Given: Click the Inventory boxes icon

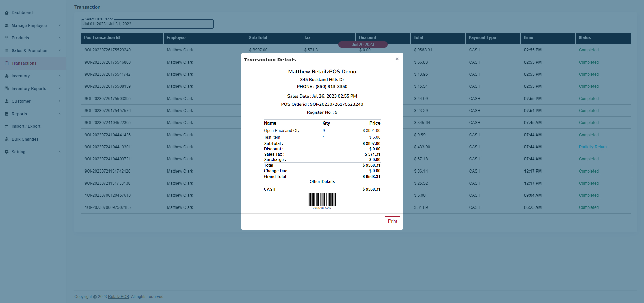Looking at the screenshot, I should pyautogui.click(x=7, y=76).
